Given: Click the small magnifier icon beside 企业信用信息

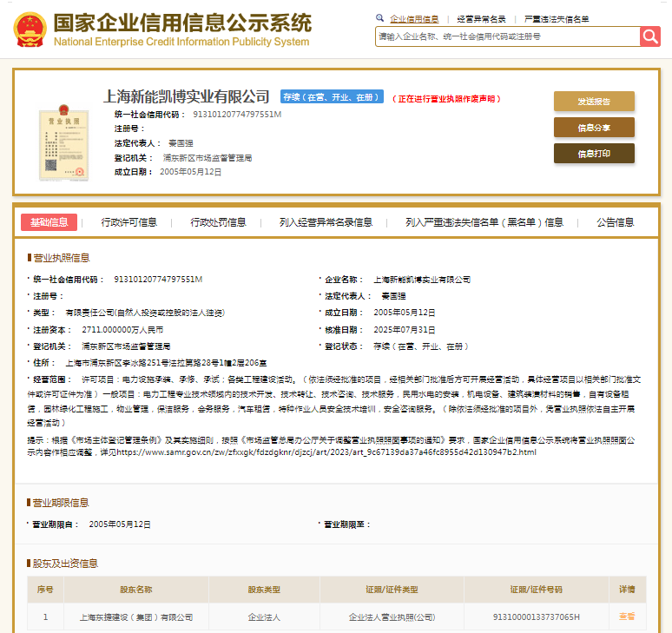Looking at the screenshot, I should pos(379,17).
